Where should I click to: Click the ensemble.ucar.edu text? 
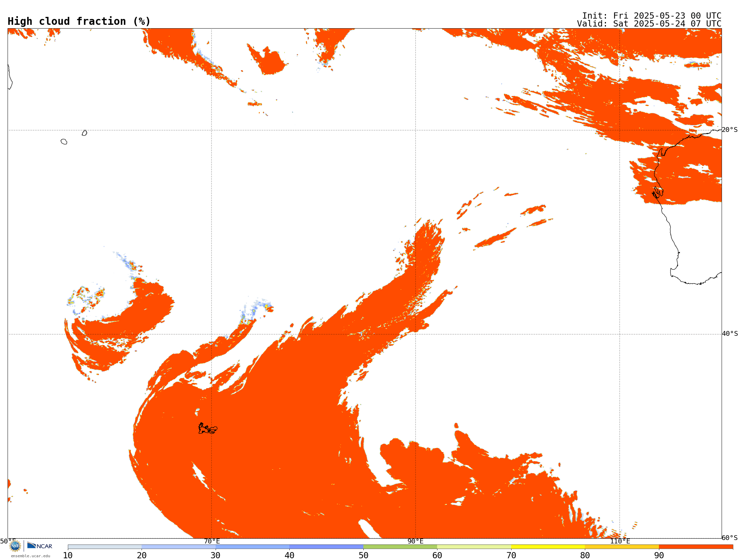tap(31, 556)
